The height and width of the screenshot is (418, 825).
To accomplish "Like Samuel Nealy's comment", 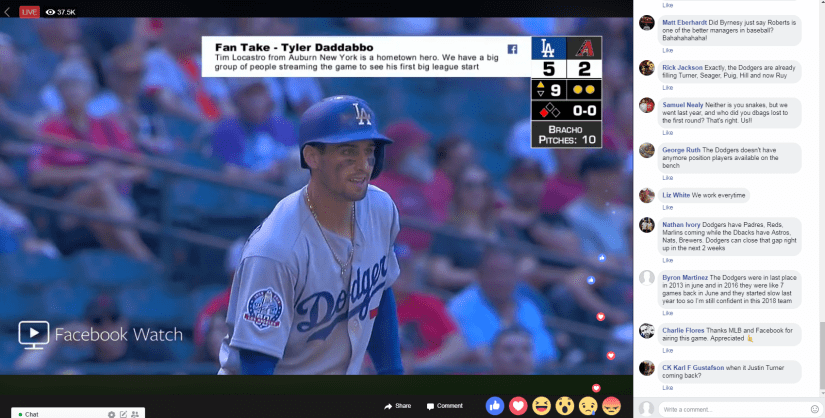I will 667,133.
